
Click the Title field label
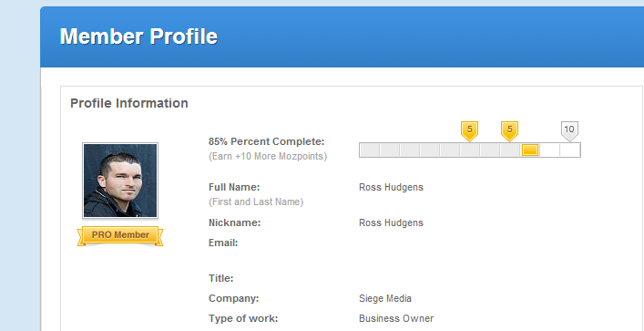[221, 279]
